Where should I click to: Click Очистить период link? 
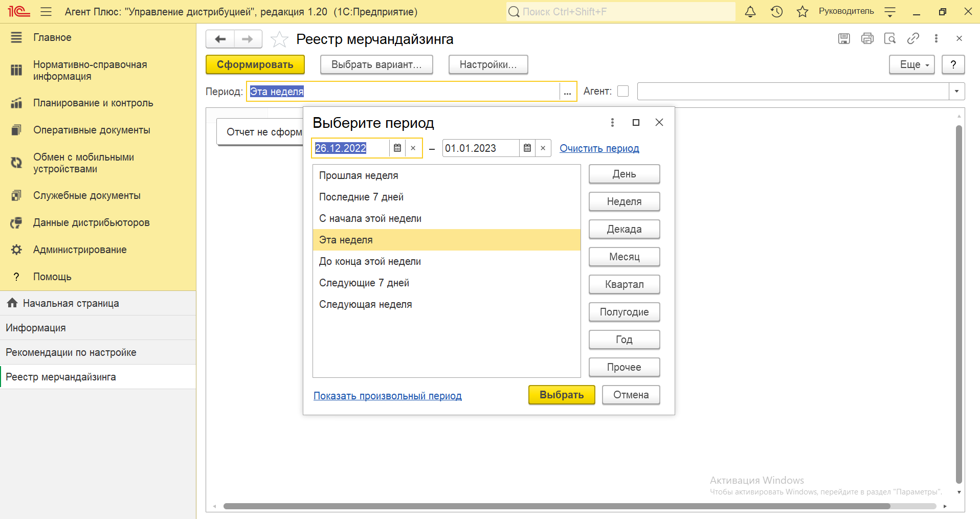tap(599, 148)
